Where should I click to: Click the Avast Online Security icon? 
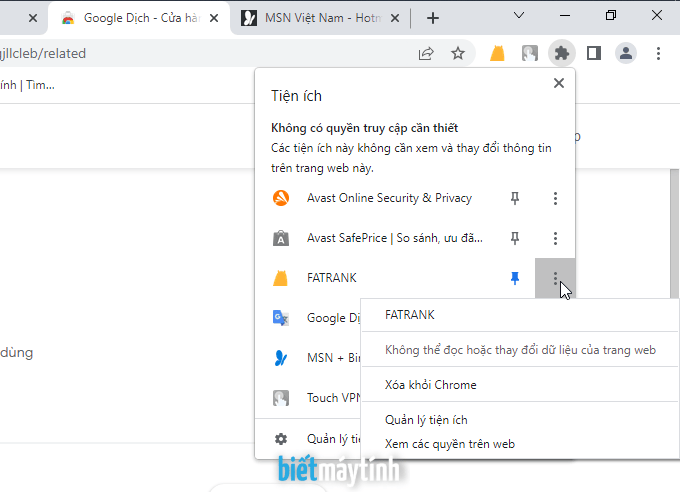(x=281, y=198)
